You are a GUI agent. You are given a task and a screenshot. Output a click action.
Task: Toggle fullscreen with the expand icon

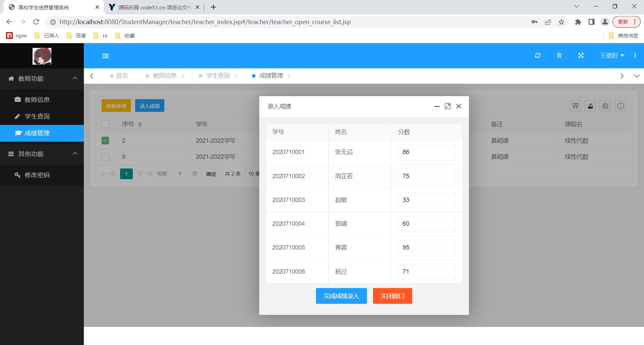click(581, 56)
